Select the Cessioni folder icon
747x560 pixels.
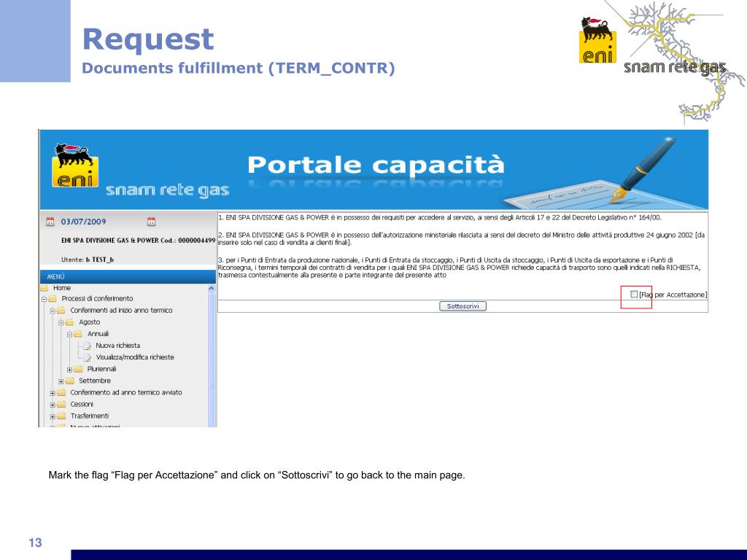(x=61, y=404)
